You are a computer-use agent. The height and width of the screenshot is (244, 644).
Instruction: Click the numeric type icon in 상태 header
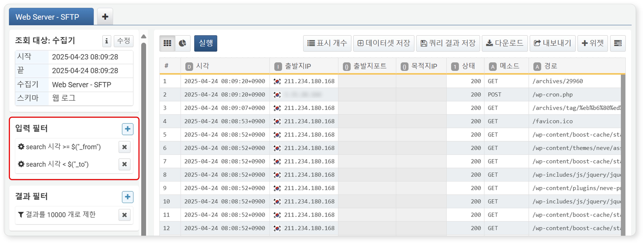click(455, 67)
